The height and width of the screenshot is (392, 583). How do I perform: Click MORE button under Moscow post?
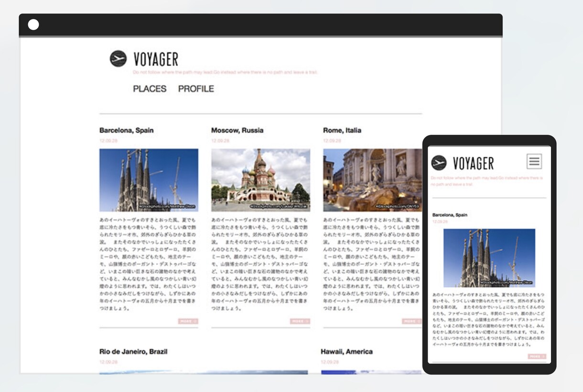(x=300, y=321)
